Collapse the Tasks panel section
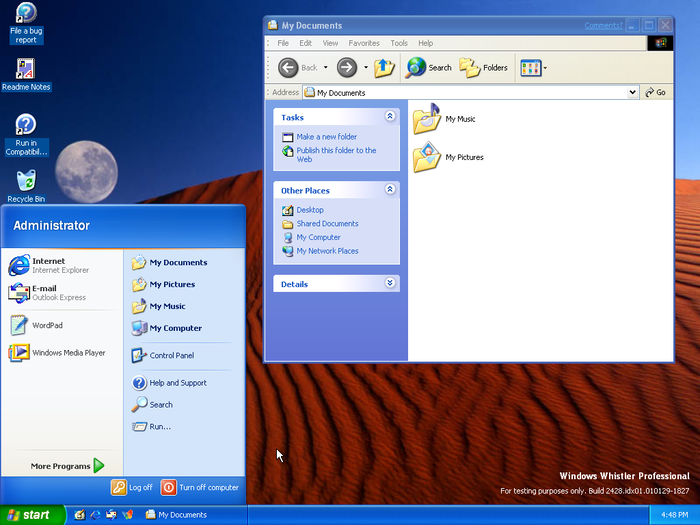The height and width of the screenshot is (525, 700). pyautogui.click(x=390, y=117)
